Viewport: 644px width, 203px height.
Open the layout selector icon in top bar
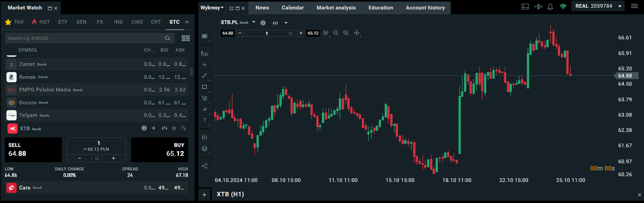525,6
